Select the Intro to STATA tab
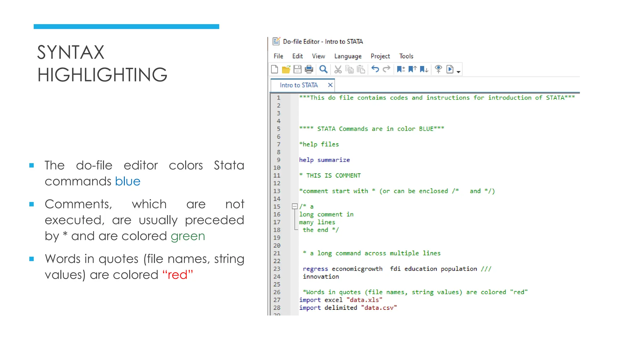The height and width of the screenshot is (362, 644). tap(299, 85)
